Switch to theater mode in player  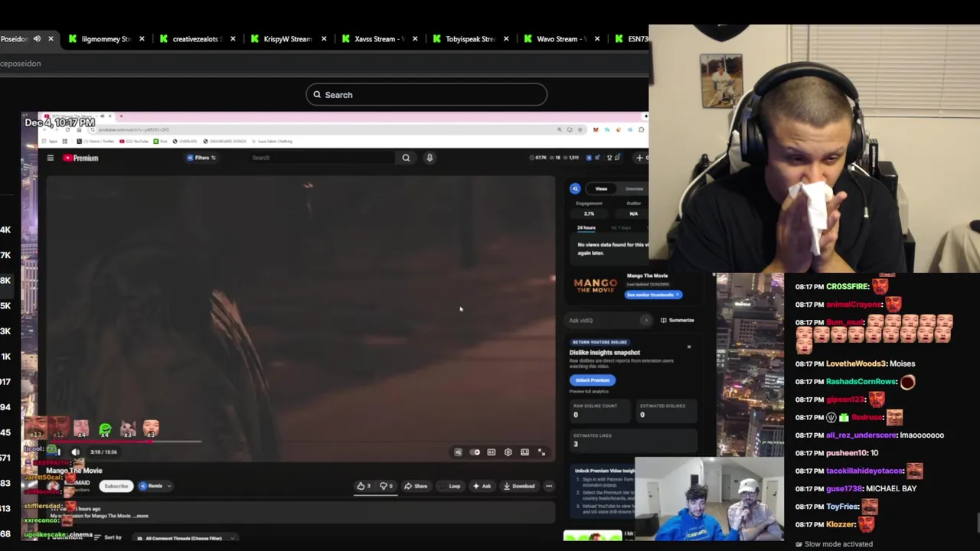click(x=524, y=452)
